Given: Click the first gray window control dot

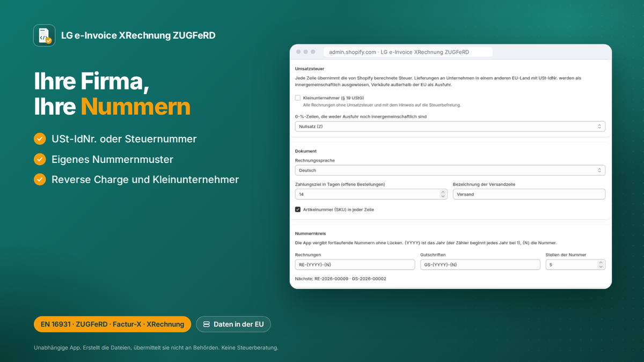Looking at the screenshot, I should point(298,52).
